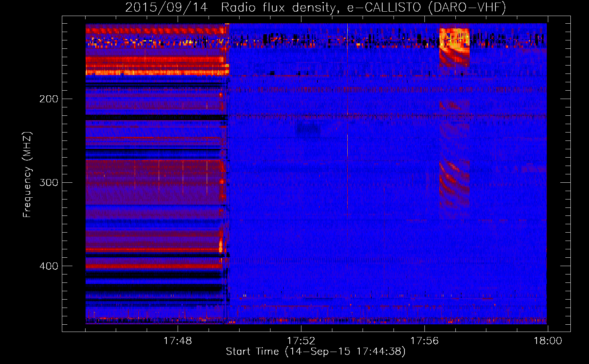Click the 200 frequency tick label
Screen dimensions: 589x364
coord(49,99)
